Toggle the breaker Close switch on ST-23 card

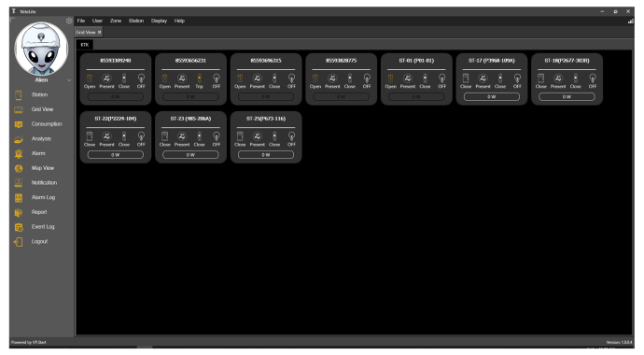coord(199,136)
